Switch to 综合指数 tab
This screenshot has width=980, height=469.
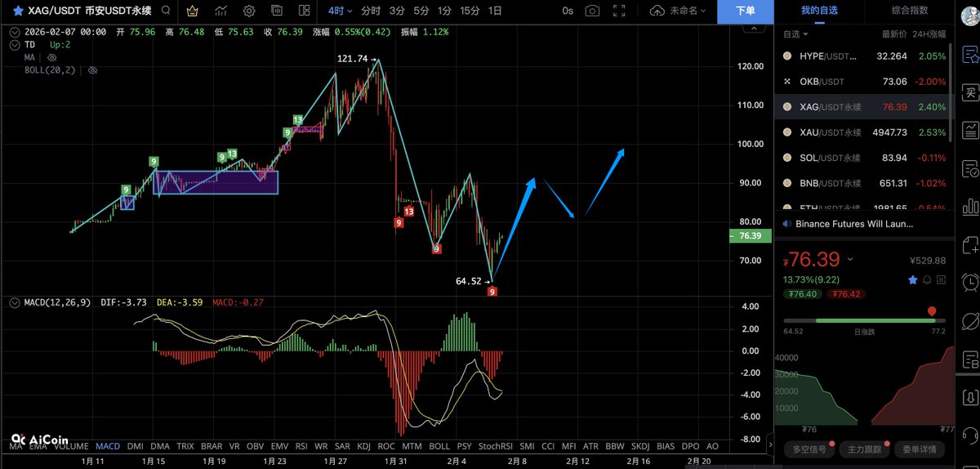(x=911, y=11)
